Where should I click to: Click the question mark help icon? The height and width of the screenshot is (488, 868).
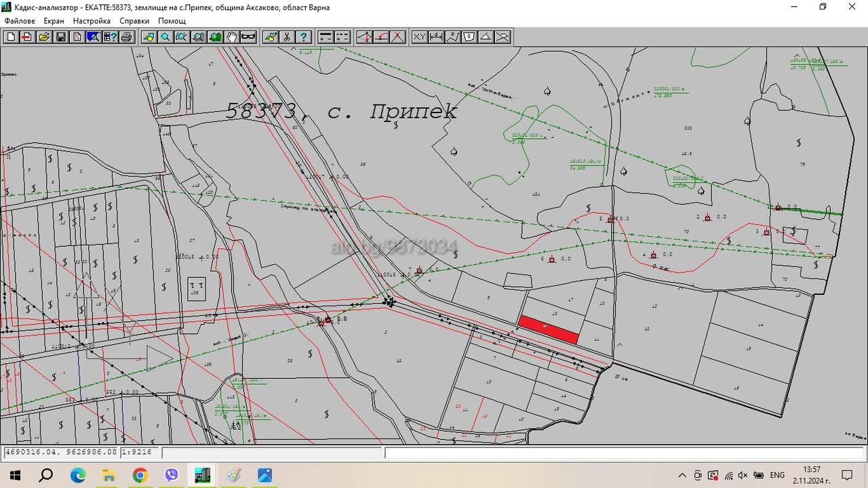pyautogui.click(x=304, y=37)
